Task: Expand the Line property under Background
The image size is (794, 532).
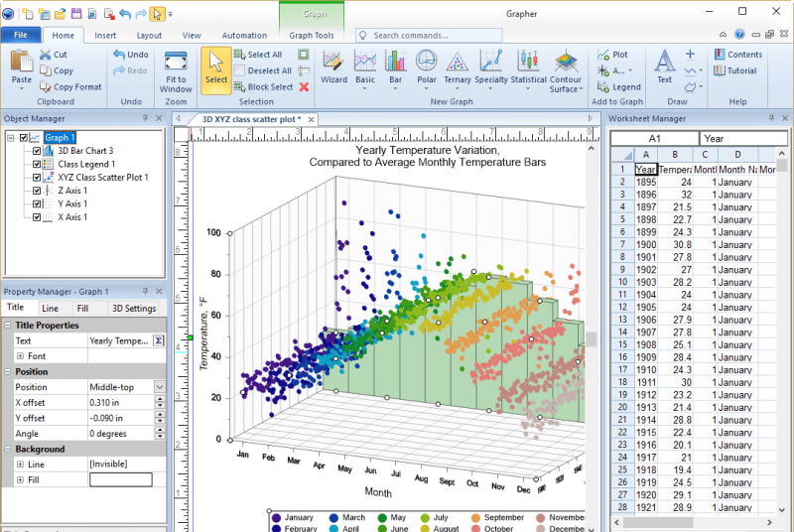Action: tap(20, 465)
